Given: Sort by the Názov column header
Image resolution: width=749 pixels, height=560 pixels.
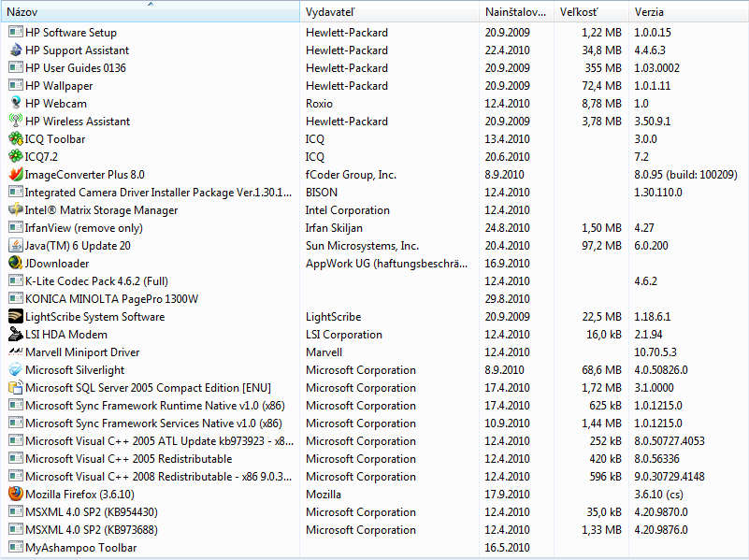Looking at the screenshot, I should [x=150, y=12].
